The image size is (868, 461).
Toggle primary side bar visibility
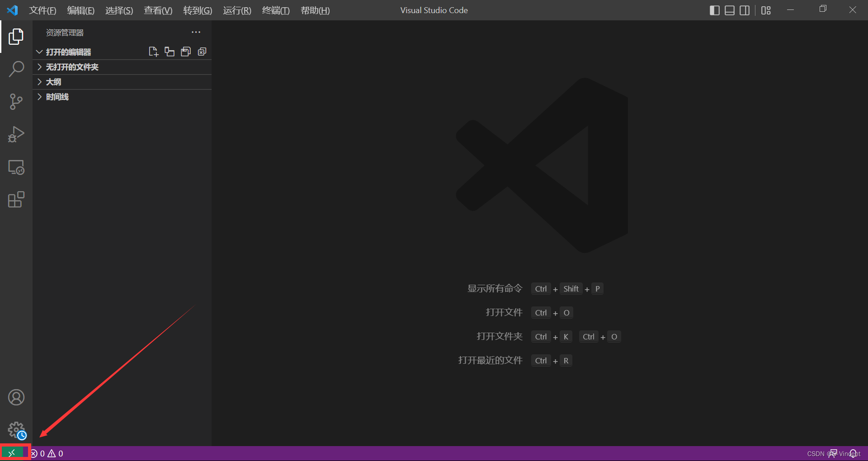coord(714,10)
